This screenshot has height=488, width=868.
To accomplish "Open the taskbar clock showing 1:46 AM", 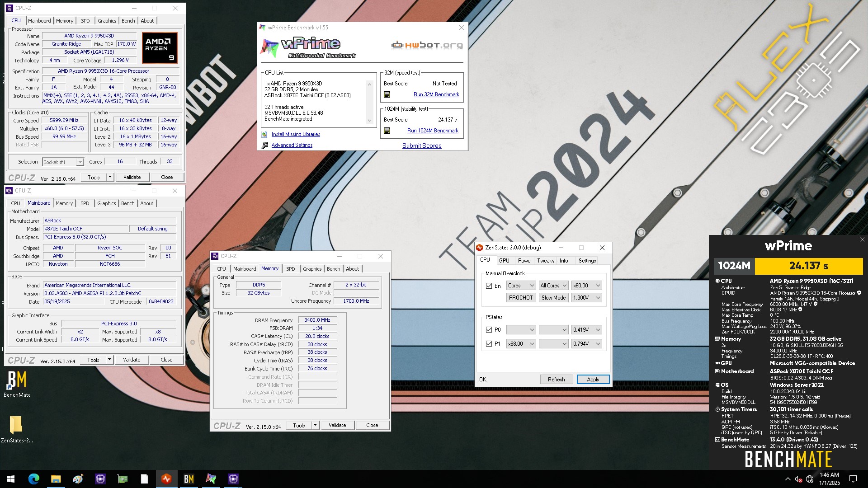I will [x=829, y=479].
